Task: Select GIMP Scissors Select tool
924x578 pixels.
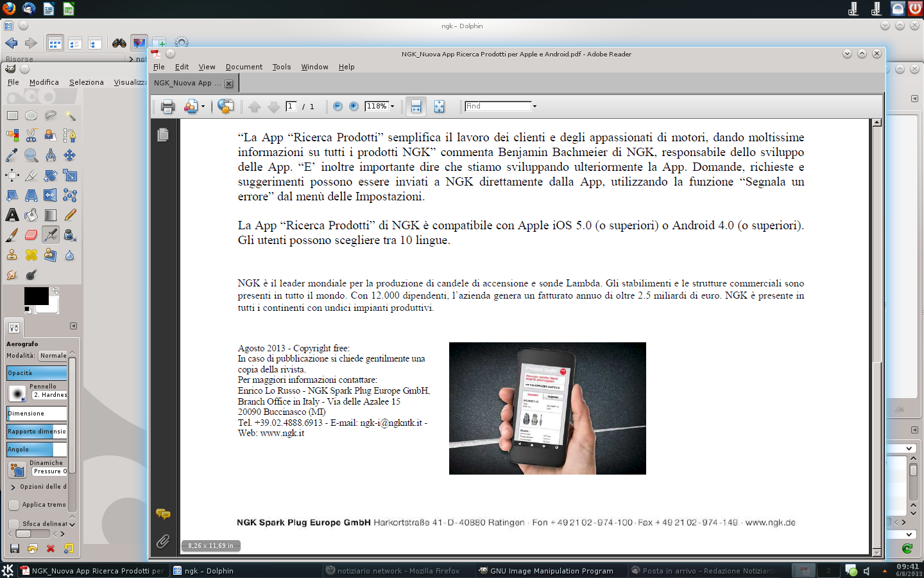Action: 31,136
